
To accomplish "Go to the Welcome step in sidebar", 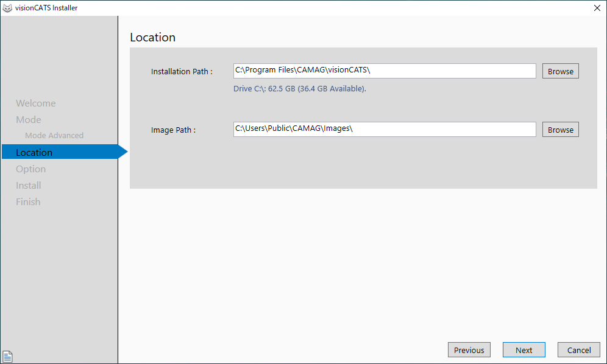I will [35, 103].
